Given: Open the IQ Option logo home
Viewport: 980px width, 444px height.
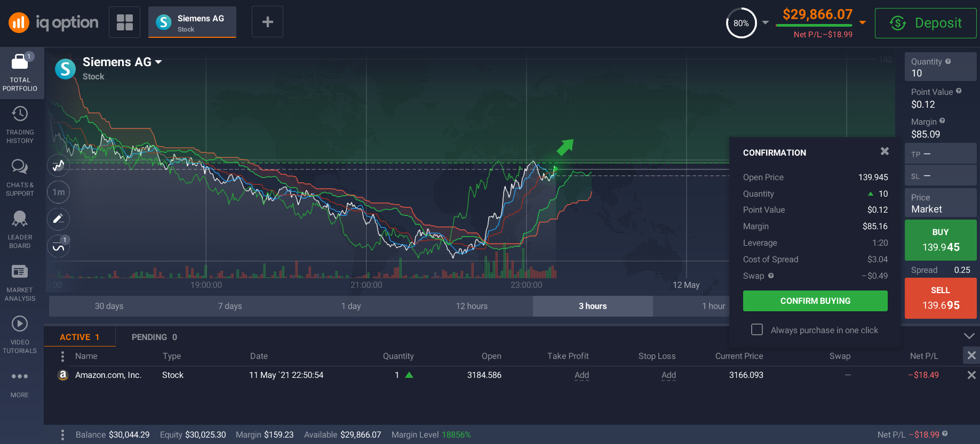Looking at the screenshot, I should pyautogui.click(x=53, y=22).
